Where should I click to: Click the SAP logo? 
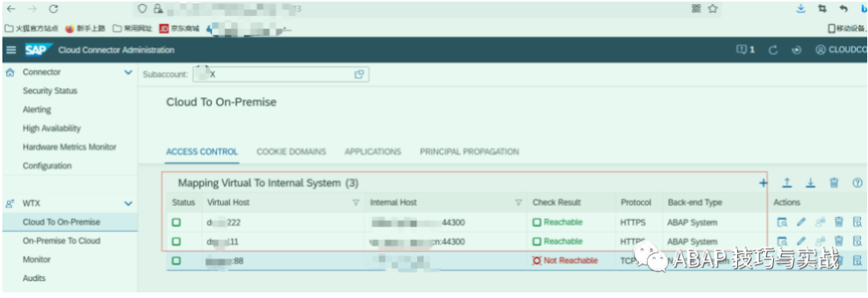39,50
